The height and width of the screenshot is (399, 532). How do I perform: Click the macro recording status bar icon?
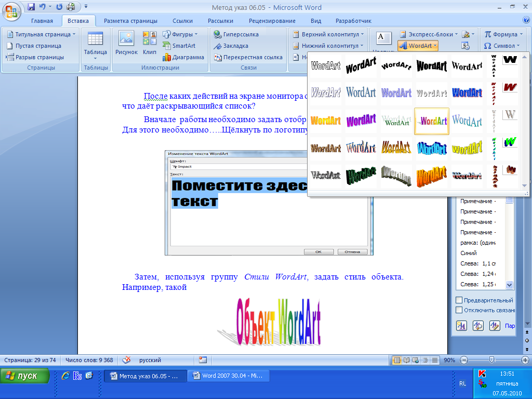coord(203,360)
